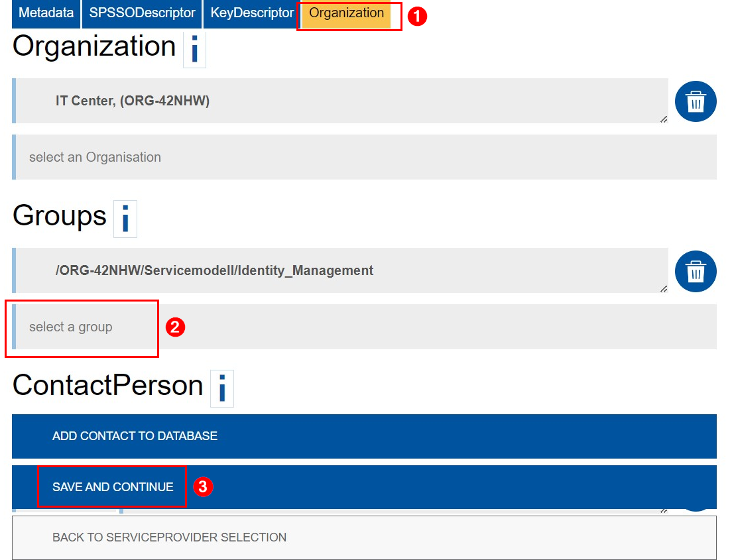Open the SPSSODescriptor tab
This screenshot has height=560, width=734.
coord(141,13)
